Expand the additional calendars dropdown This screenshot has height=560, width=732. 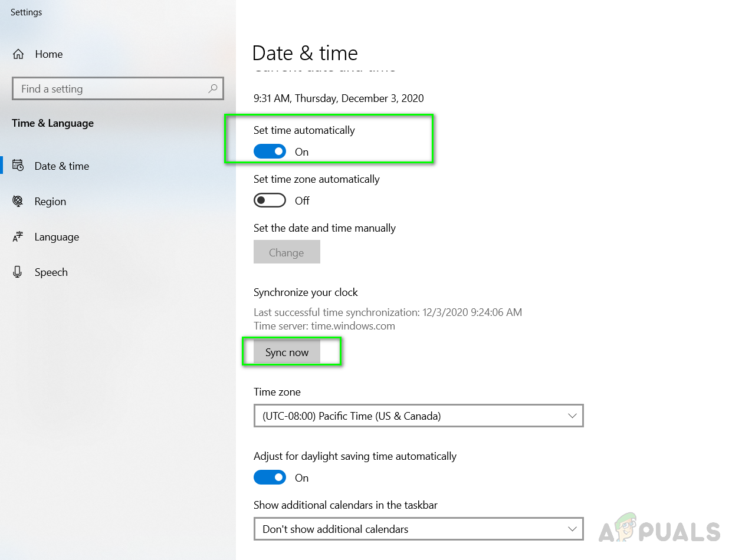[x=418, y=529]
